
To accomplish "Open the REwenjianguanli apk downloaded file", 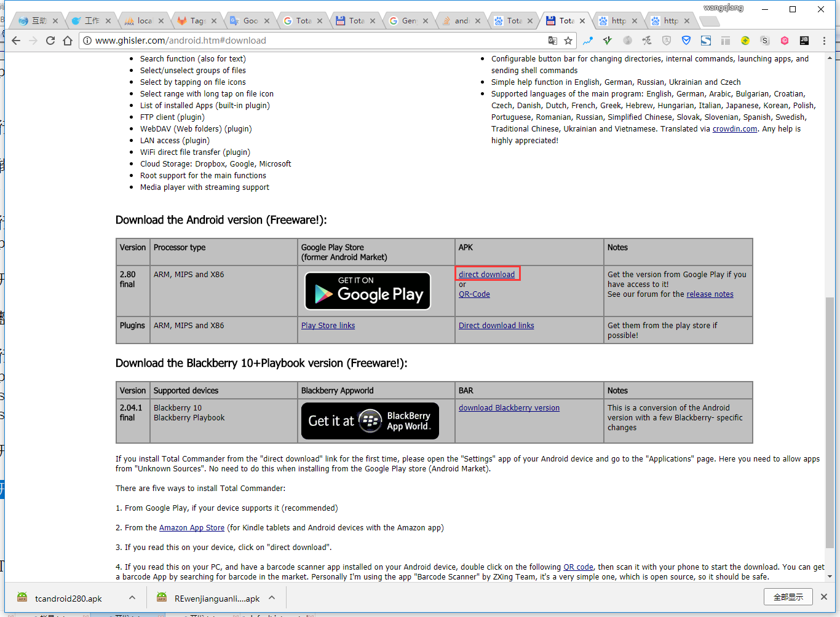I will pyautogui.click(x=208, y=598).
